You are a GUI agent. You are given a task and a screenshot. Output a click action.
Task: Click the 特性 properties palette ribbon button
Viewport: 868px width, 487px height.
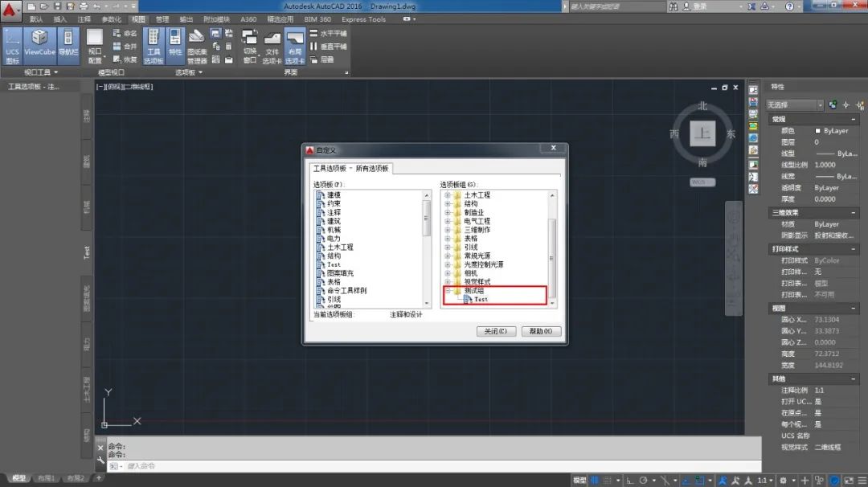175,45
